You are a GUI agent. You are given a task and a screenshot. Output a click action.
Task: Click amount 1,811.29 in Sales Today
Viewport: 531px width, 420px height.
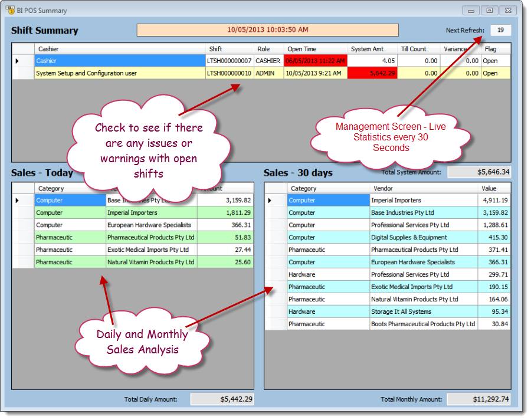click(x=225, y=213)
